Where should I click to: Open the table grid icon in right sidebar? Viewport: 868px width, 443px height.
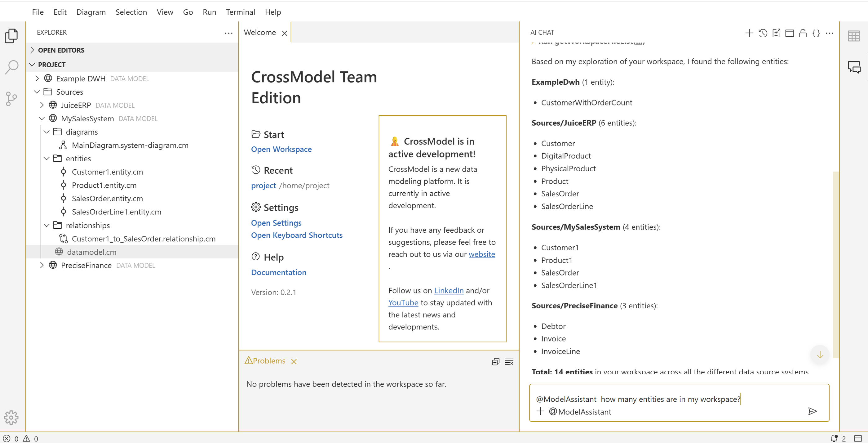[x=853, y=36]
